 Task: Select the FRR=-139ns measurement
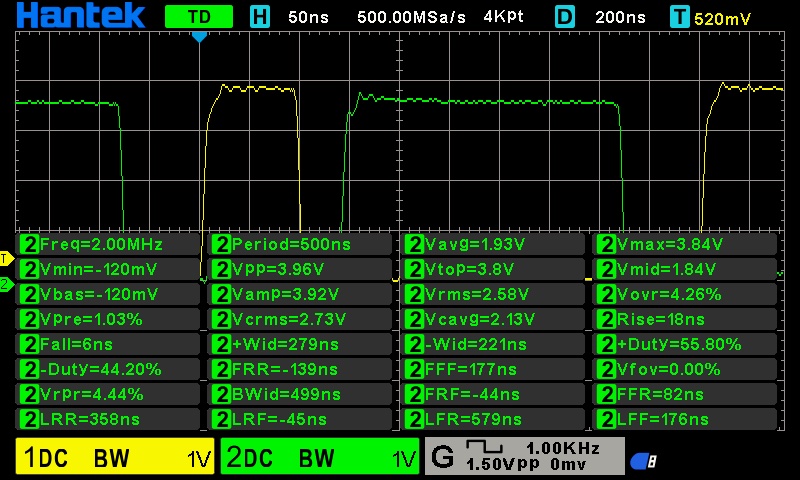pos(300,369)
